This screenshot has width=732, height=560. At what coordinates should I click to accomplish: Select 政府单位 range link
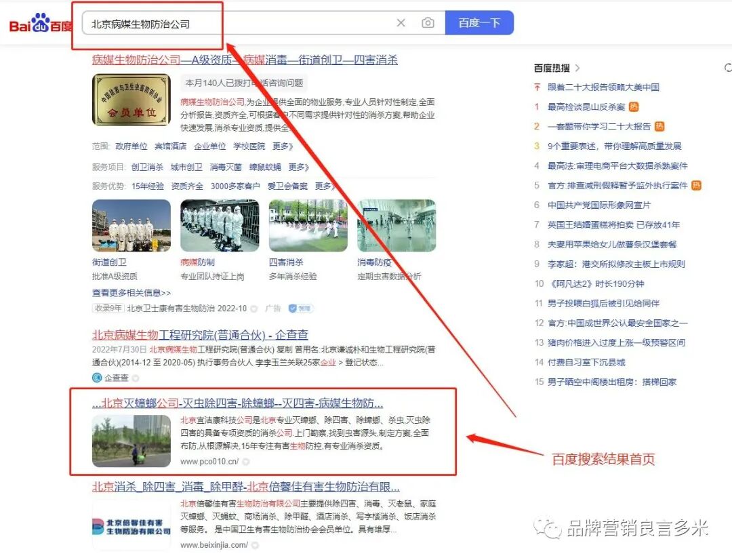[x=131, y=146]
